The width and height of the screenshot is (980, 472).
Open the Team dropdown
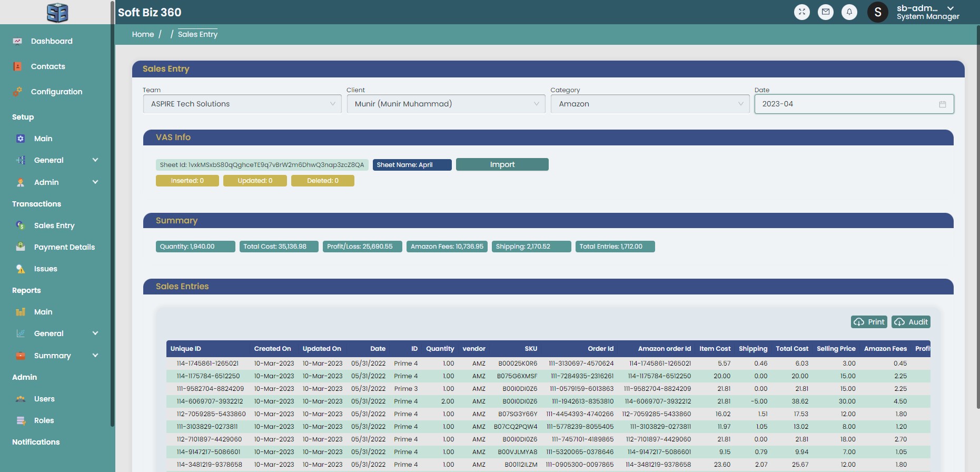coord(242,104)
